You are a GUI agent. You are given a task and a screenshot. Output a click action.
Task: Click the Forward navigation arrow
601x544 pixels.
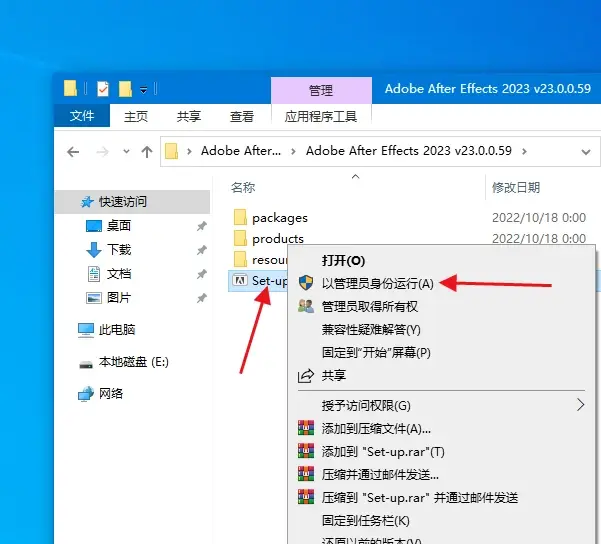pos(102,152)
